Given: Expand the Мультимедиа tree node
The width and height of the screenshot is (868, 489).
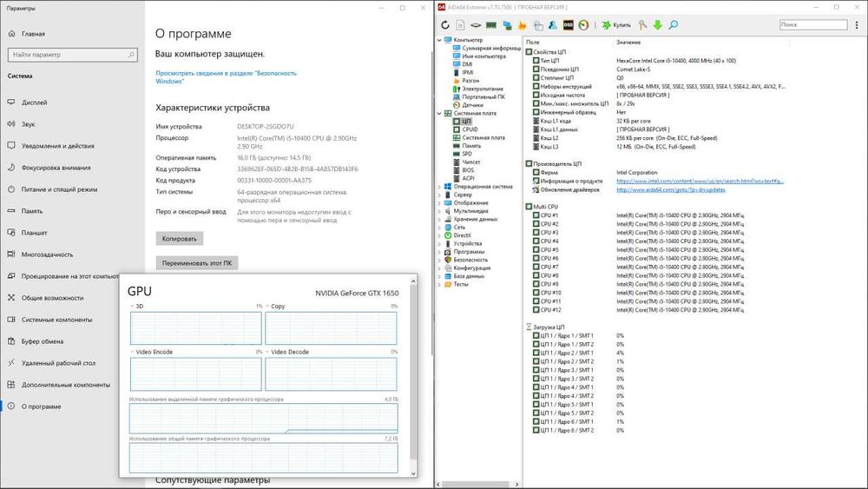Looking at the screenshot, I should pyautogui.click(x=439, y=211).
